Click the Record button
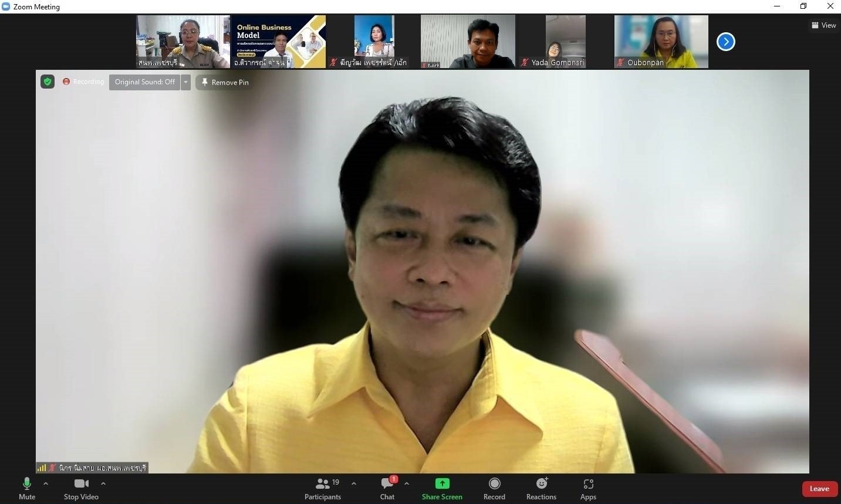The image size is (841, 504). [494, 489]
